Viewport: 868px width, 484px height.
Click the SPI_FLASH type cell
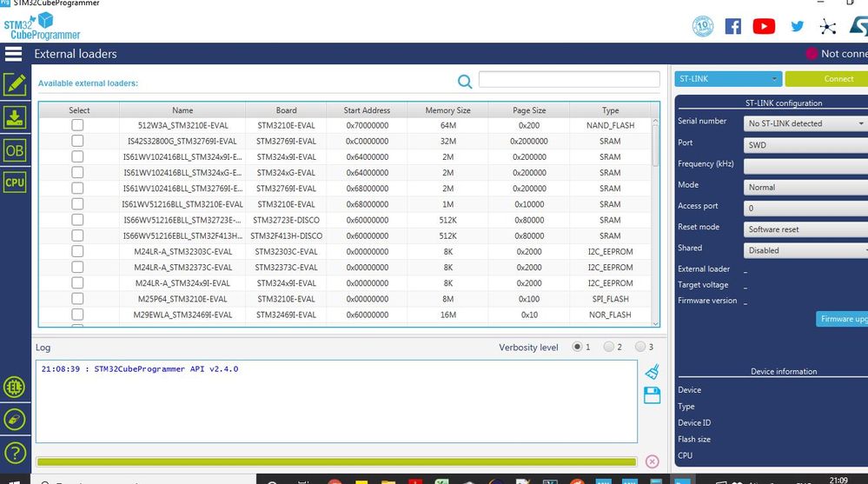pyautogui.click(x=610, y=299)
